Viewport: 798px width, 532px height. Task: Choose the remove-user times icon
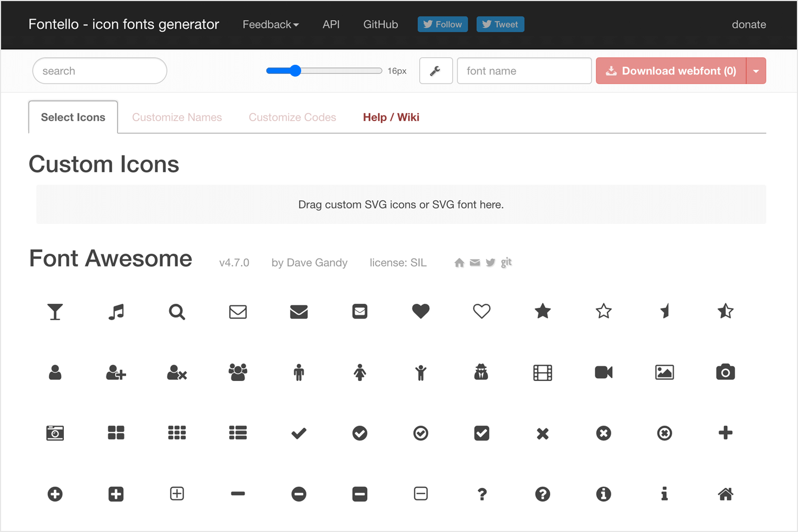pos(177,372)
